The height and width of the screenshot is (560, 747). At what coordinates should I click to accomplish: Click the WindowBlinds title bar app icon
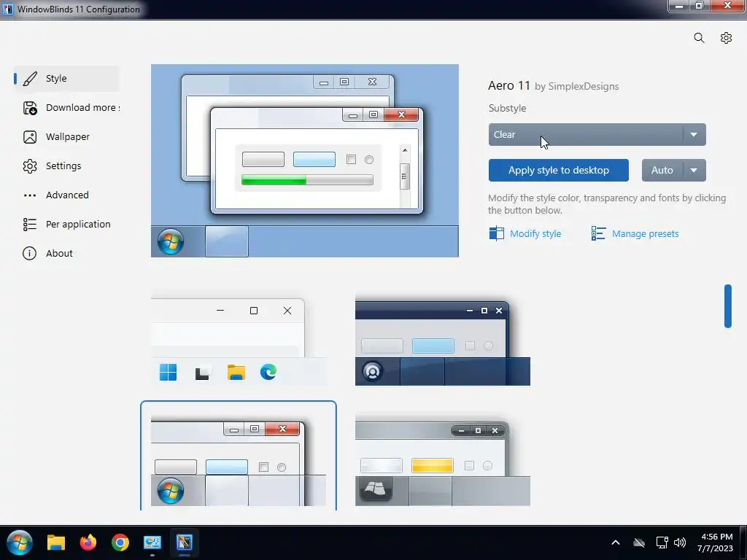coord(8,9)
